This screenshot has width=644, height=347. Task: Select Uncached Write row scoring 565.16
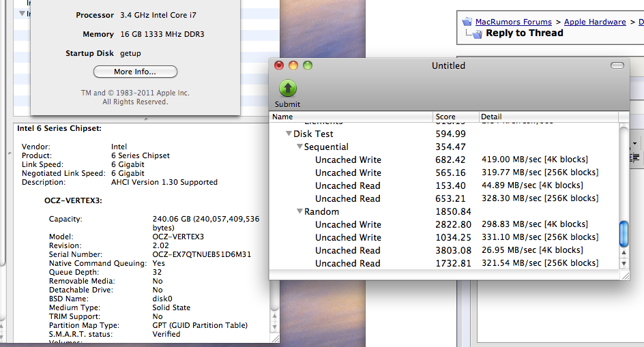[x=443, y=172]
